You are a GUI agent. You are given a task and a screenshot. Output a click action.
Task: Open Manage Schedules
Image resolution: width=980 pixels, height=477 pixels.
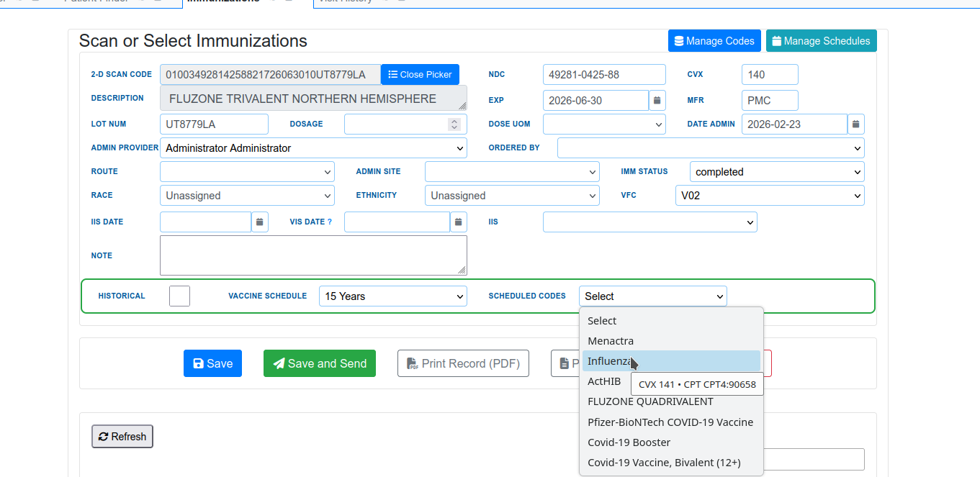[x=821, y=41]
